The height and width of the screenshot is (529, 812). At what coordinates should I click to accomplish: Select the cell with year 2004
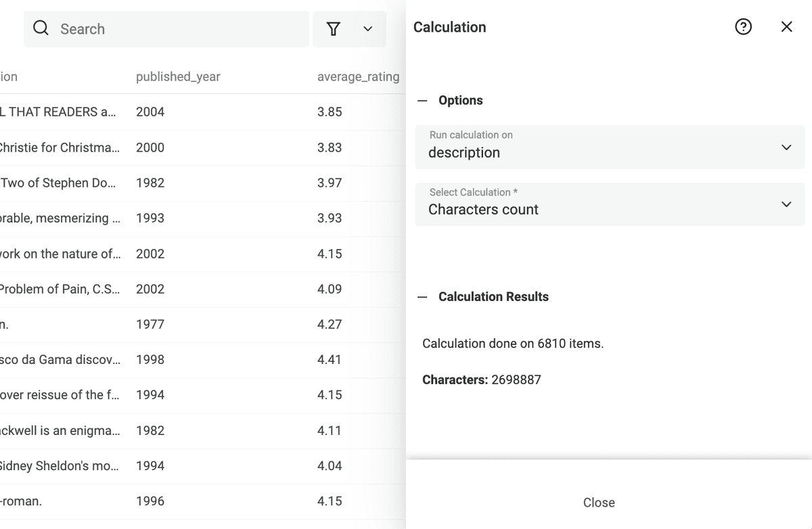[x=150, y=112]
